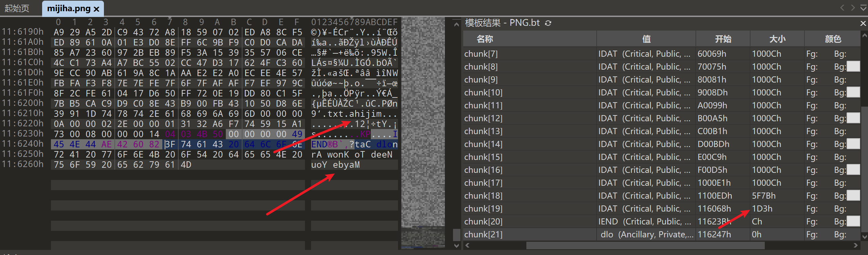Select chunk[7] row
The image size is (868, 255).
tap(662, 54)
